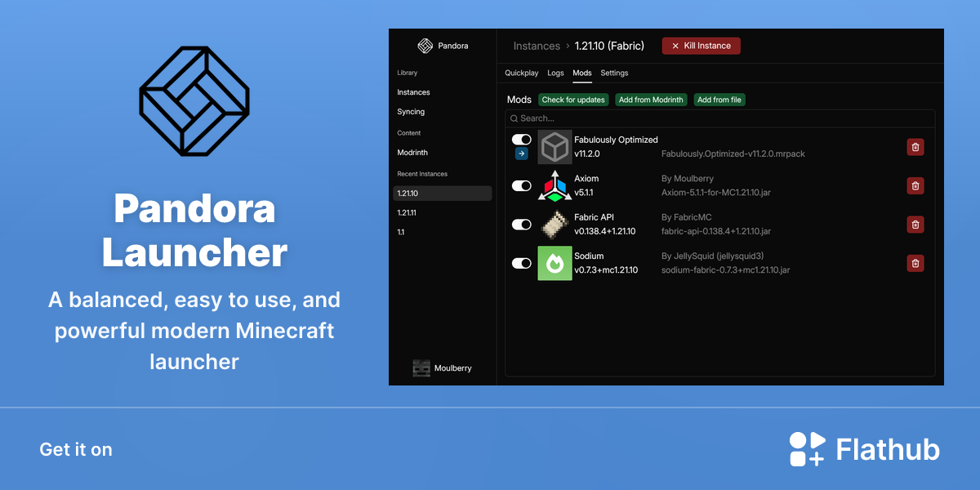Click the Moulberry account avatar
This screenshot has width=980, height=490.
421,368
